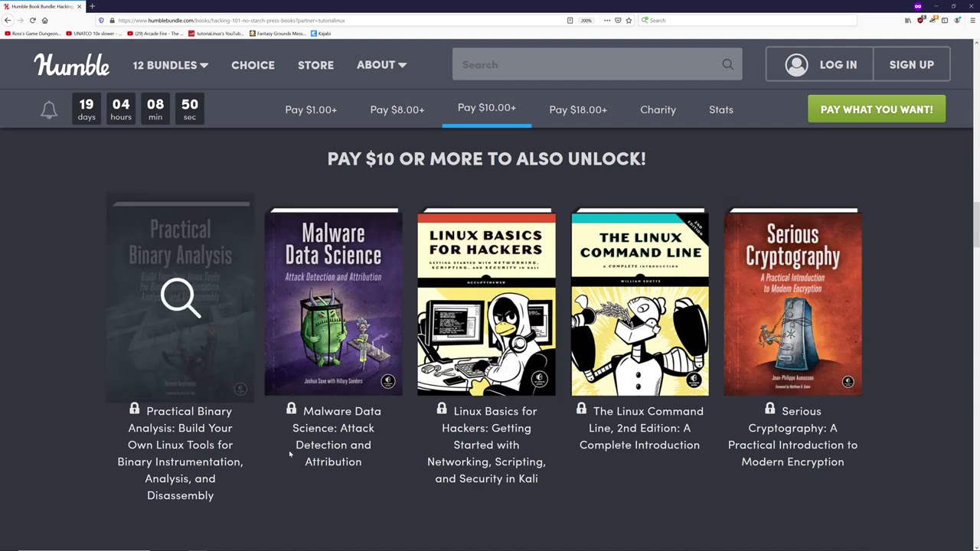Click the uBlock shield extension icon
This screenshot has width=980, height=551.
(x=921, y=21)
